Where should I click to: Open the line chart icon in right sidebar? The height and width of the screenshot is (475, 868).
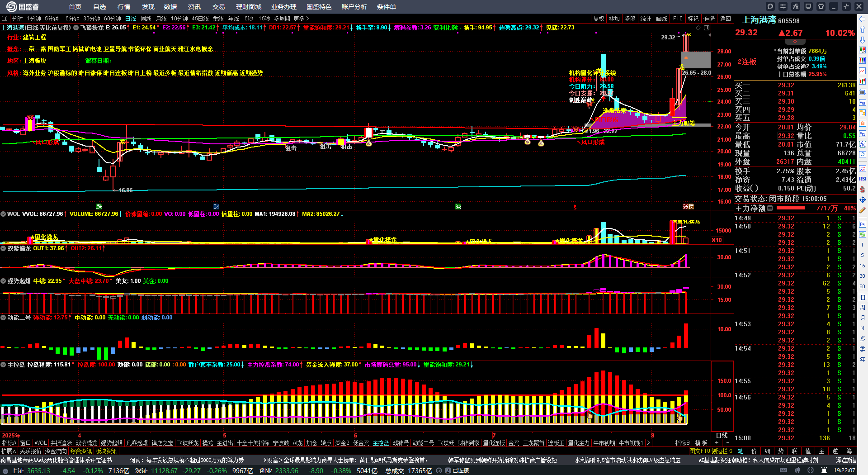coord(863,71)
